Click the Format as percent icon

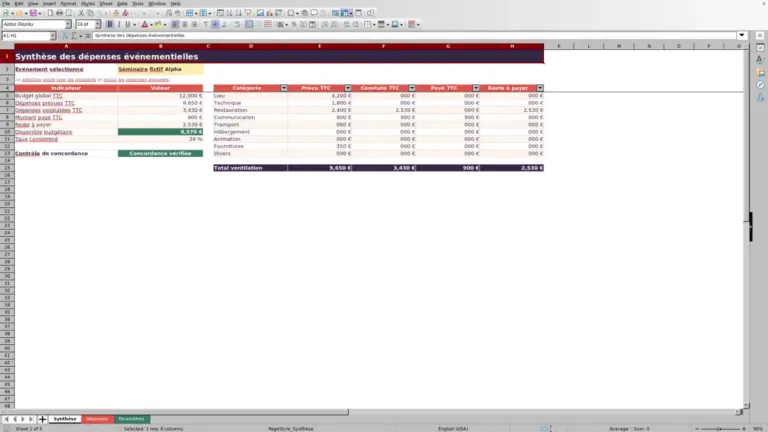click(294, 24)
